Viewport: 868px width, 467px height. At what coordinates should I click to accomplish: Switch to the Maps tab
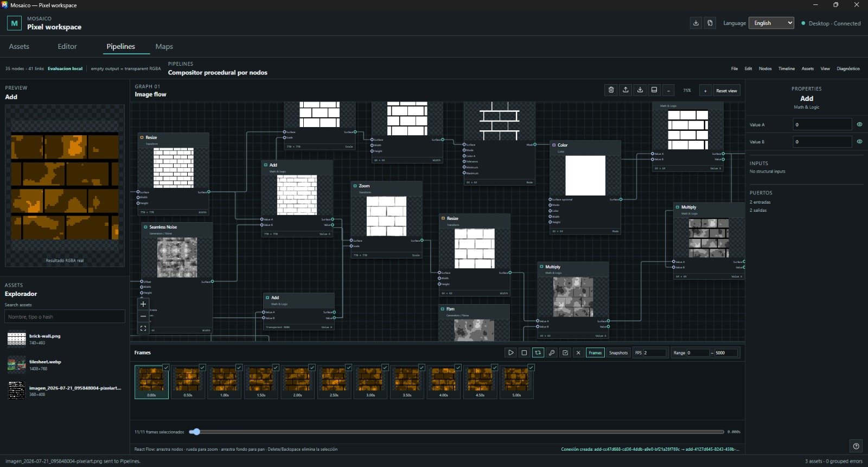click(x=164, y=47)
